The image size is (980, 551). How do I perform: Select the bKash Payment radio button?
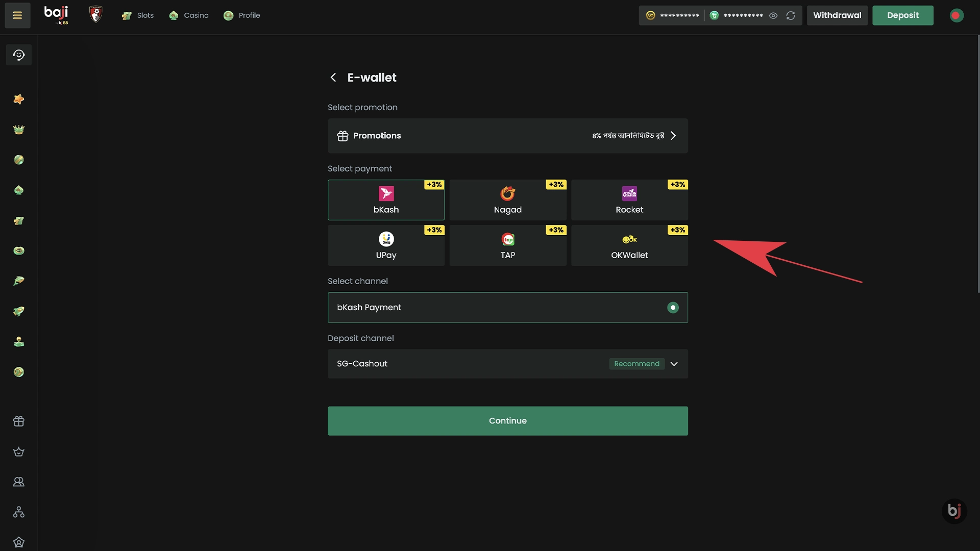673,308
